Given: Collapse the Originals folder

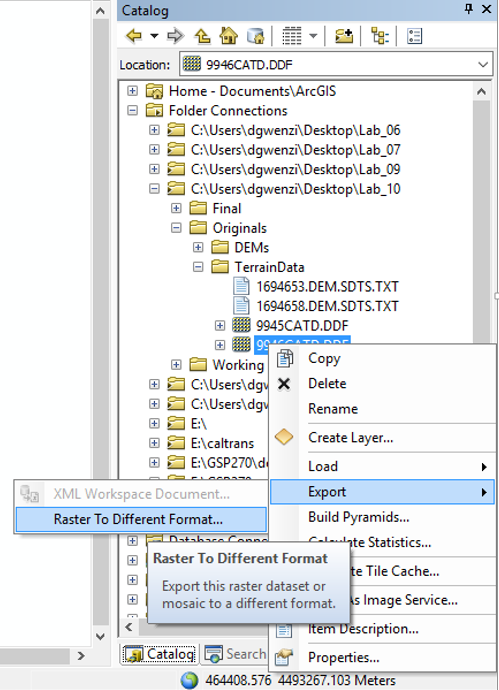Looking at the screenshot, I should pyautogui.click(x=176, y=228).
